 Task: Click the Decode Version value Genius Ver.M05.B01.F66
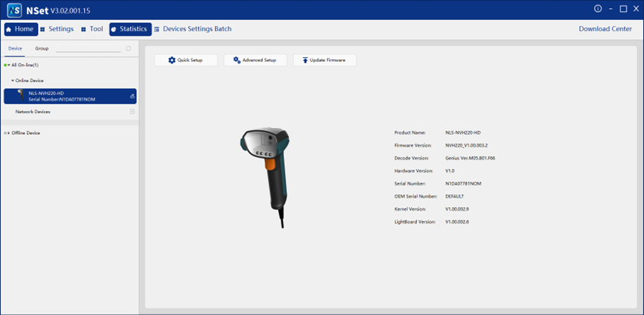(x=471, y=158)
